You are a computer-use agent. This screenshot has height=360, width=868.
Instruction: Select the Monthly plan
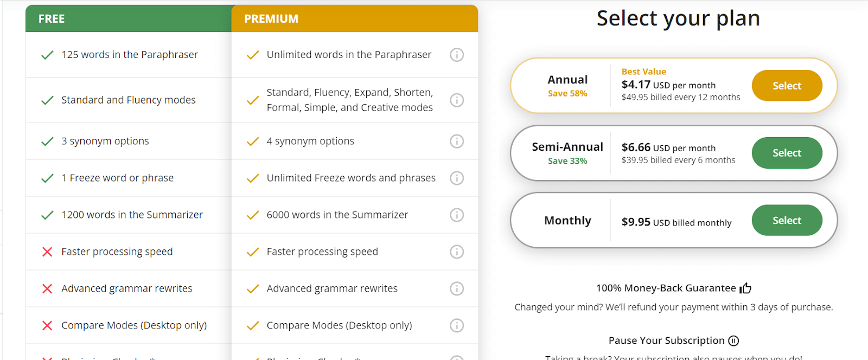coord(787,220)
